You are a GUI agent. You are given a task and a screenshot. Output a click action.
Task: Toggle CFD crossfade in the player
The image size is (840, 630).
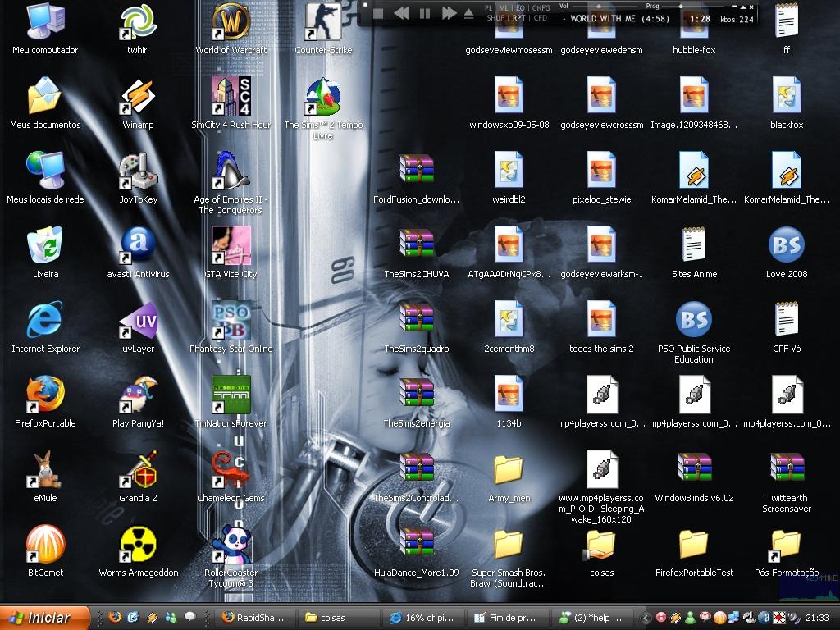tap(540, 18)
